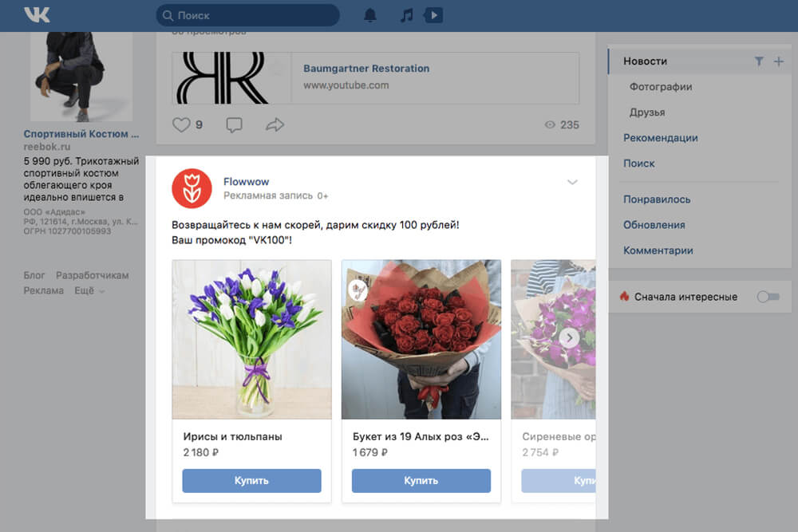Click the reebok.ru ad domain text

47,147
